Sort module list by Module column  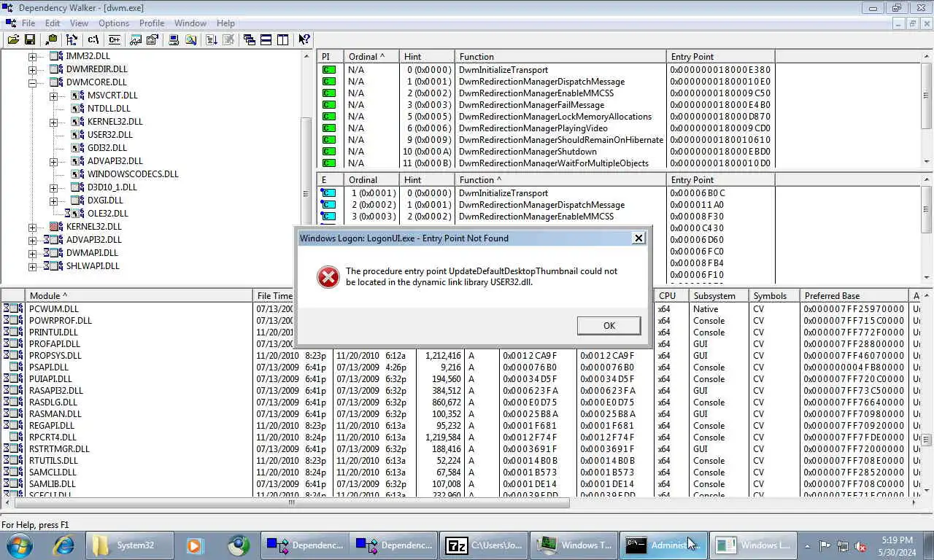[x=138, y=295]
